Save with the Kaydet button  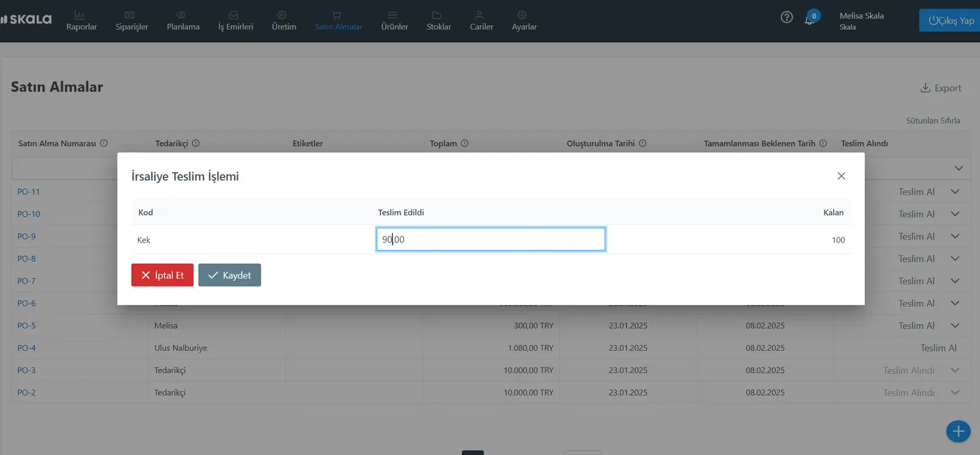point(230,275)
